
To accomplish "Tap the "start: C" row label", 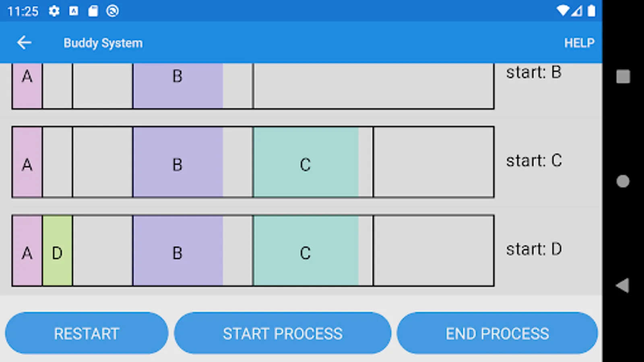I will [534, 161].
